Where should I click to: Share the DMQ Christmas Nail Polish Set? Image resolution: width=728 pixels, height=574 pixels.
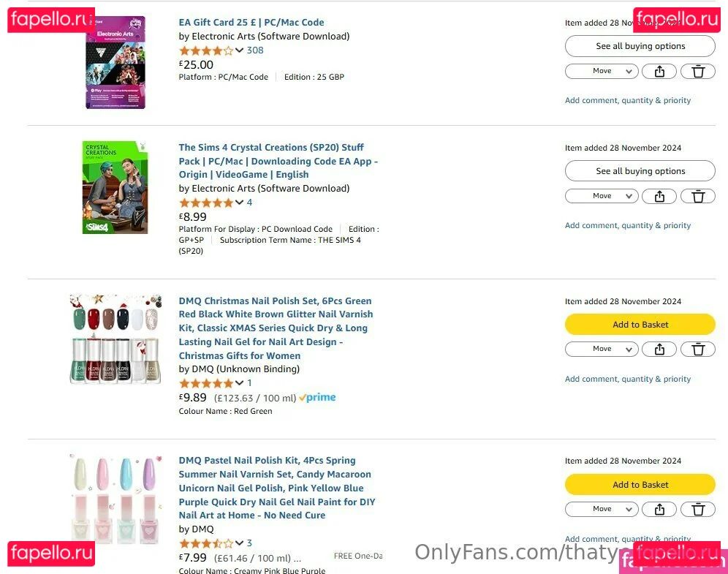coord(659,350)
